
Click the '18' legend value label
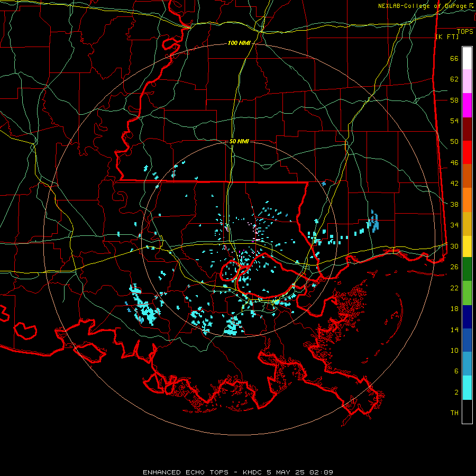[x=454, y=309]
